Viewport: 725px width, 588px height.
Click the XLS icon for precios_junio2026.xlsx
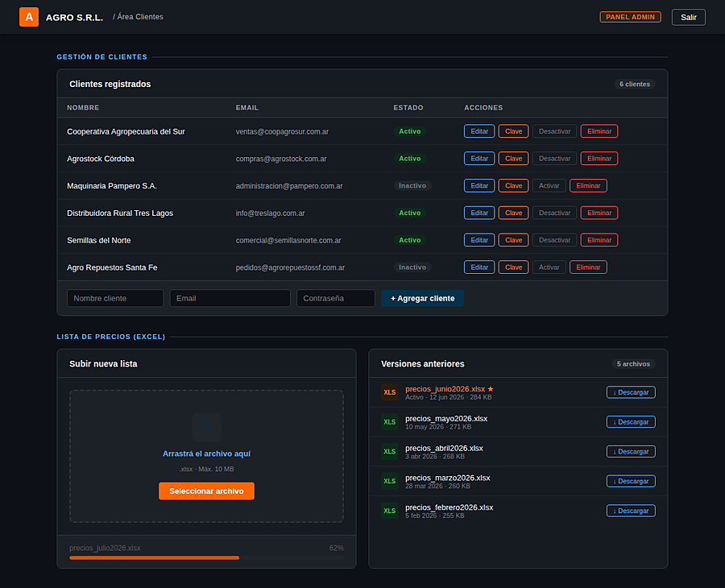(389, 392)
